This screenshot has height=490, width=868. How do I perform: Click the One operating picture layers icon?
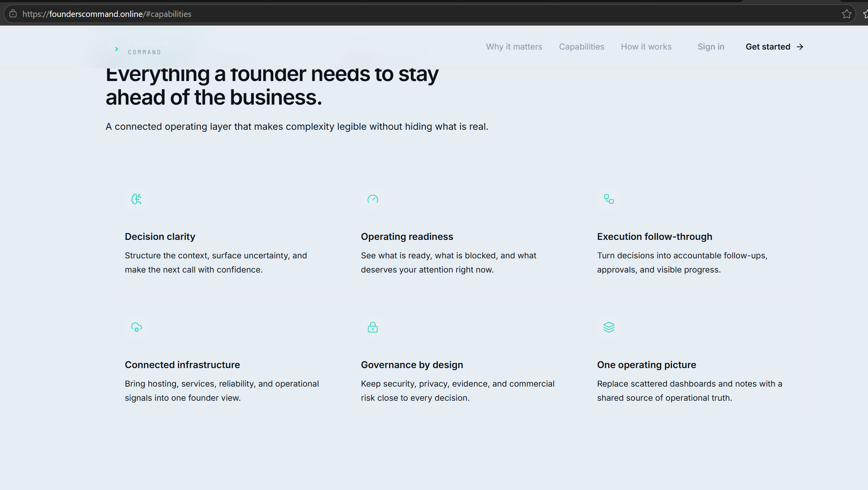point(609,327)
